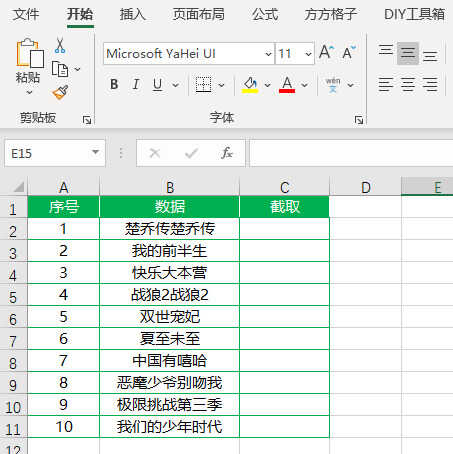Select column D header

pos(366,187)
